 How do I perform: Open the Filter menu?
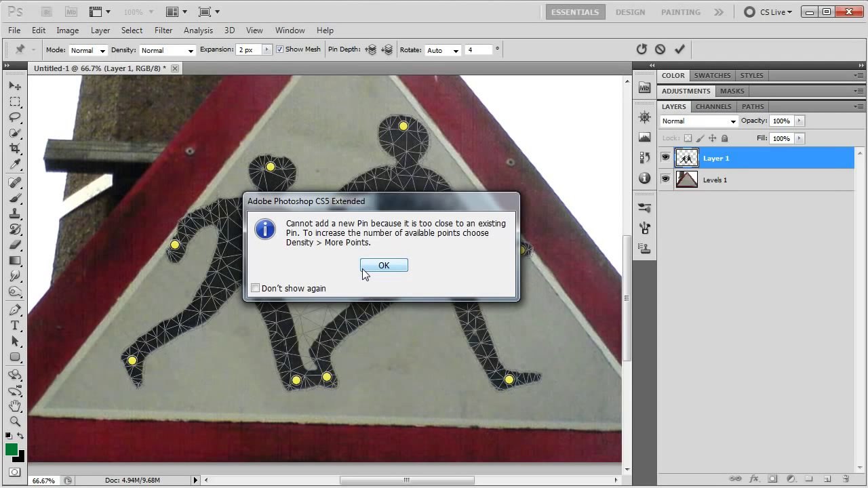(x=163, y=30)
